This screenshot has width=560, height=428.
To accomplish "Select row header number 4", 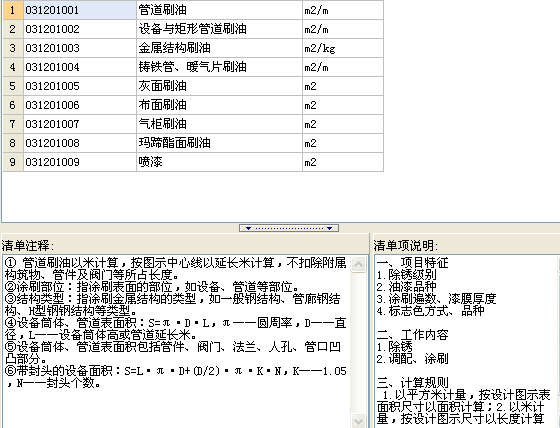I will (x=13, y=67).
